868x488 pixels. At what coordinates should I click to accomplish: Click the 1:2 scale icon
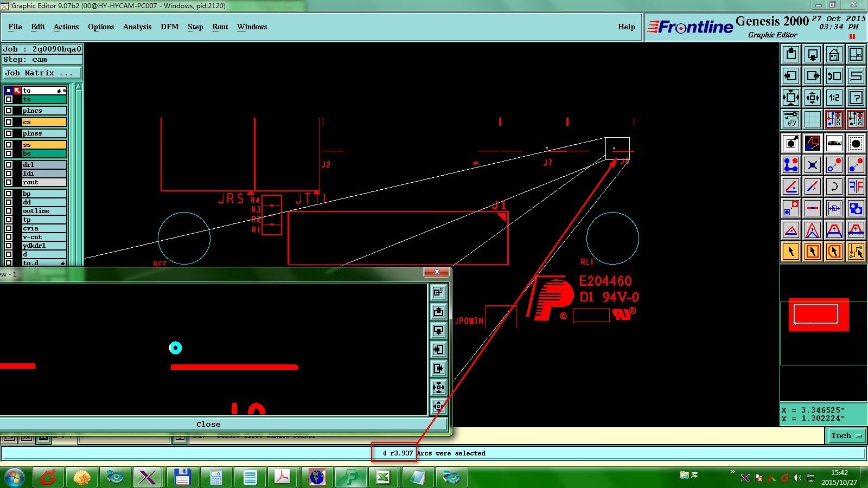(x=834, y=98)
